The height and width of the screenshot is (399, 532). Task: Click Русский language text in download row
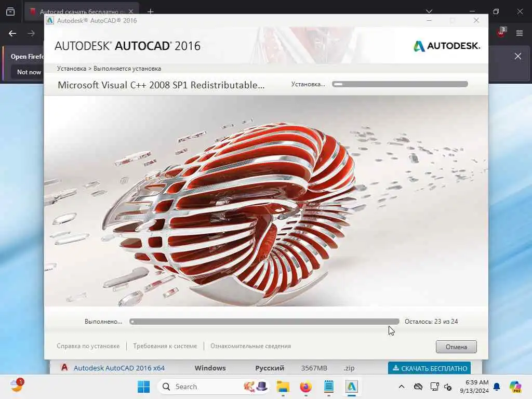tap(270, 368)
